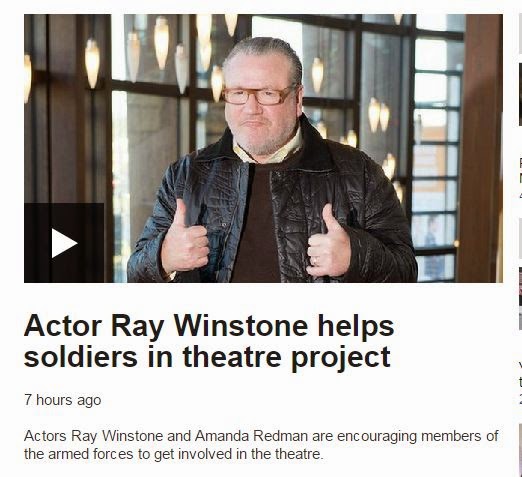Click the man's glasses in video image

pyautogui.click(x=258, y=95)
